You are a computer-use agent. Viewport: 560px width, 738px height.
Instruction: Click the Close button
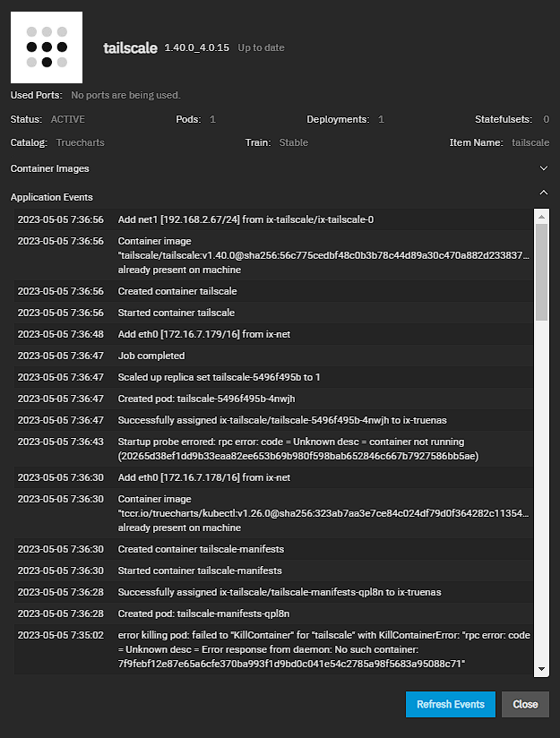(x=525, y=704)
